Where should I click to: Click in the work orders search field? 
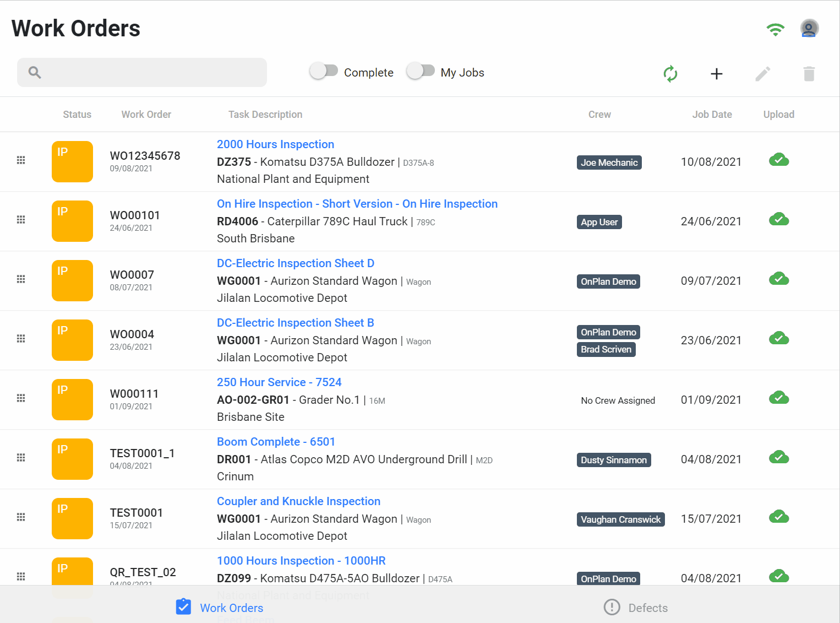[x=142, y=72]
